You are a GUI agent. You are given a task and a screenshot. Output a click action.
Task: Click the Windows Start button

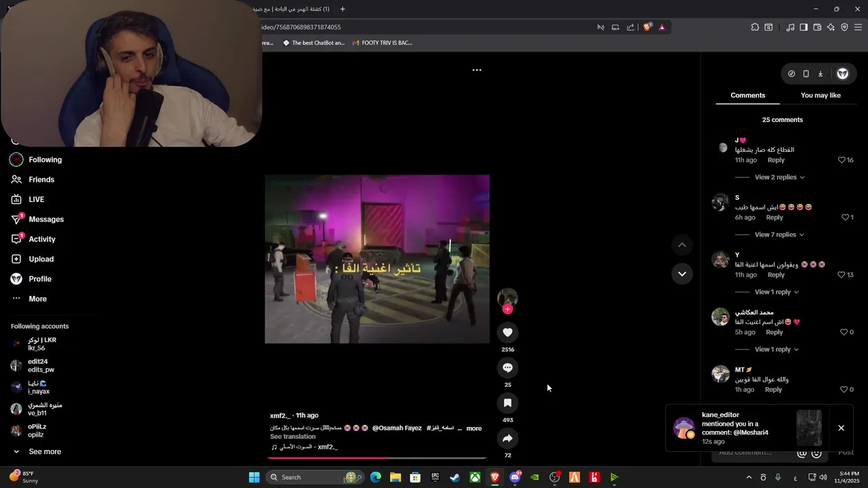[x=254, y=477]
